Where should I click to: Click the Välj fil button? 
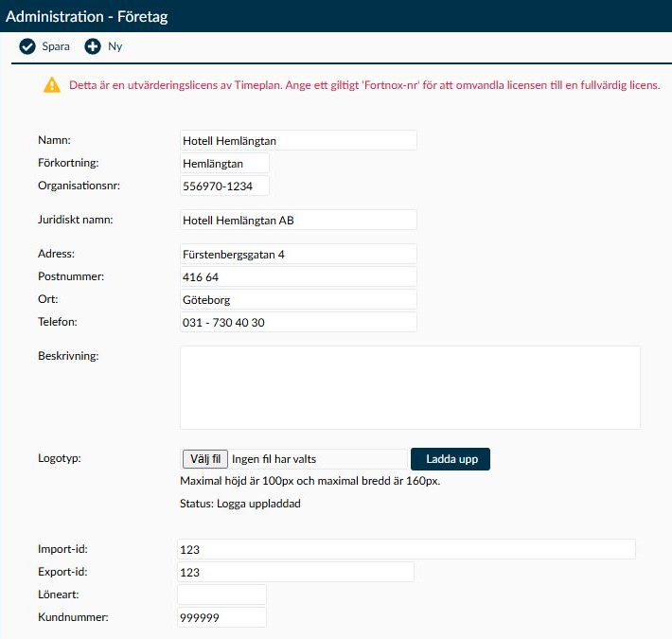point(205,459)
